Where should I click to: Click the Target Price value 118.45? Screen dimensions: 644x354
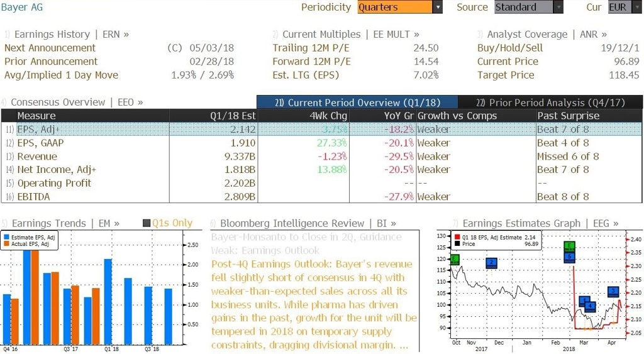[x=623, y=75]
